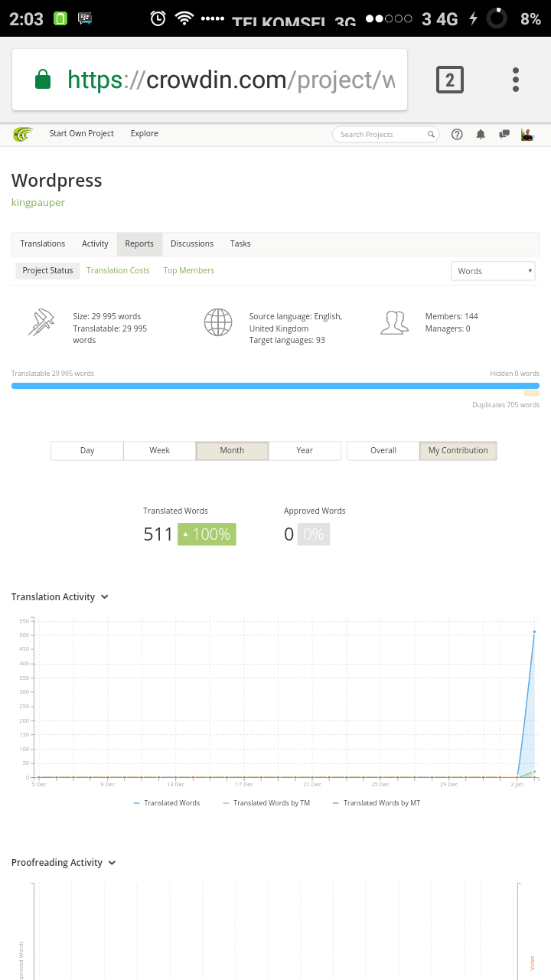Open the kingpauper owner profile link
Viewport: 551px width, 980px height.
(x=38, y=203)
